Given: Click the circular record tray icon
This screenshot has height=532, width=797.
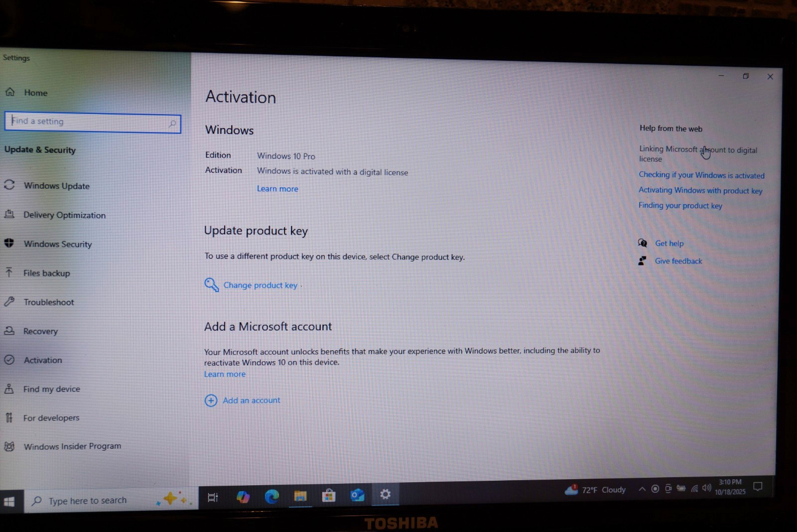Looking at the screenshot, I should coord(655,489).
